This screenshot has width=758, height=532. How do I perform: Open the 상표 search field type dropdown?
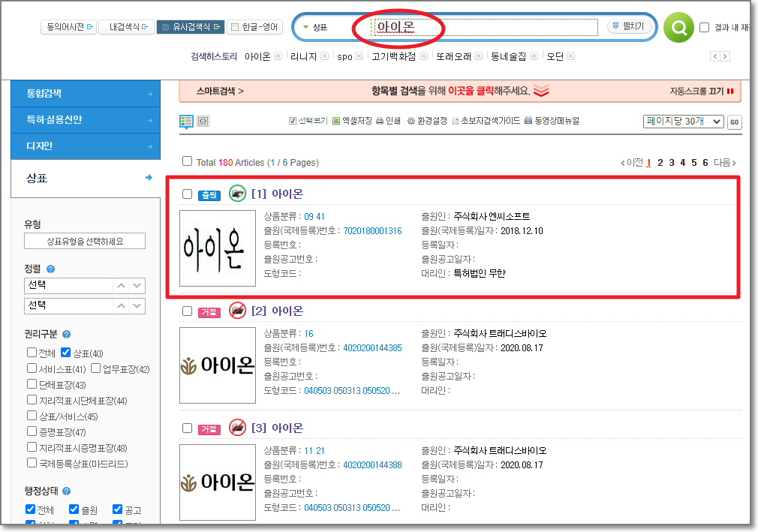(x=315, y=28)
